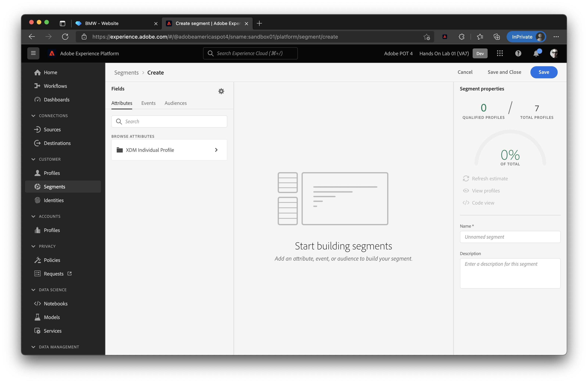Switch to the Events tab
The width and height of the screenshot is (588, 383).
pos(148,103)
